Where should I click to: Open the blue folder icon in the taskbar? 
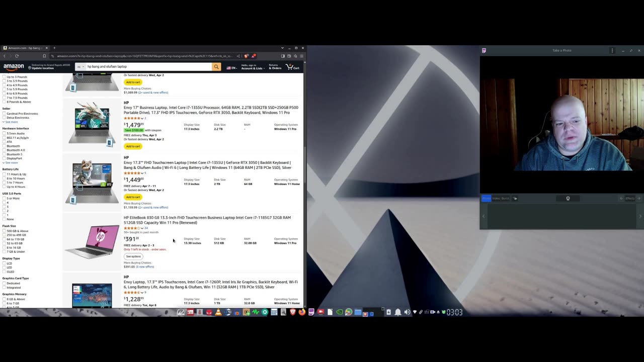coord(358,312)
